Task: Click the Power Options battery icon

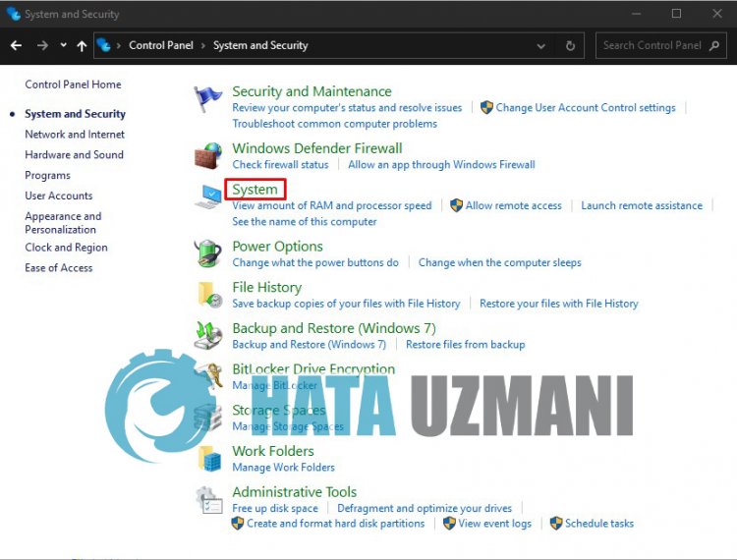Action: pos(208,253)
